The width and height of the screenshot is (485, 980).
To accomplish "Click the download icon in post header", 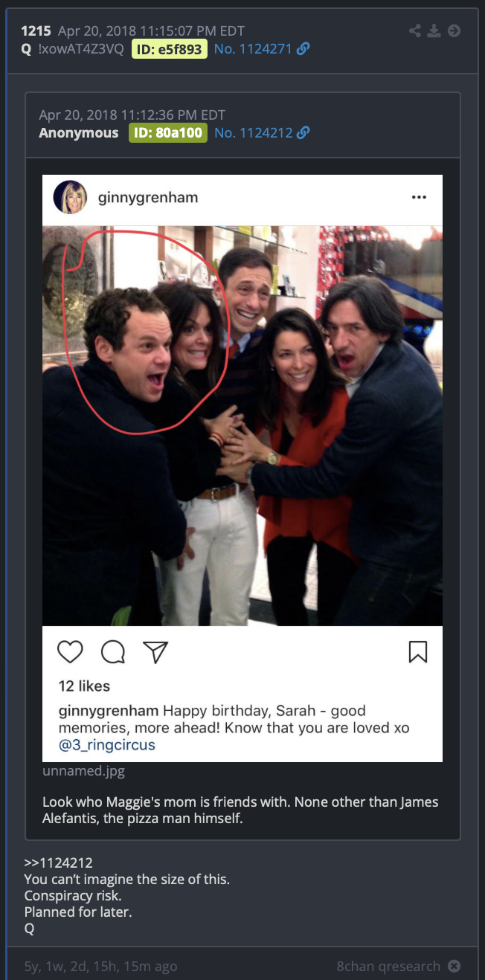I will [434, 30].
